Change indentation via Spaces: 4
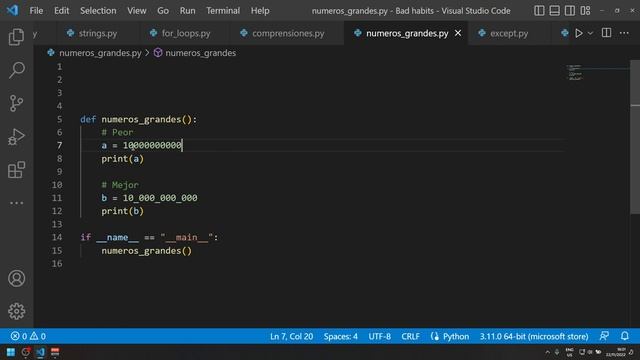The height and width of the screenshot is (360, 640). tap(340, 336)
